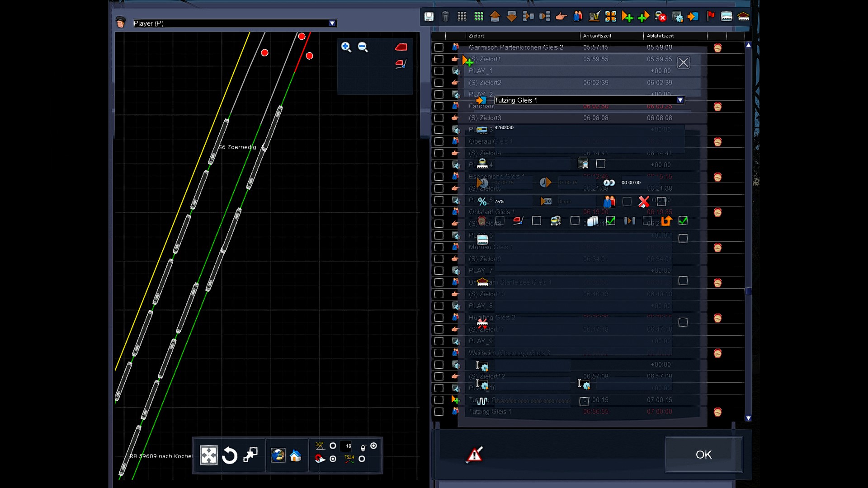Toggle the magnet snap radio button

(333, 459)
